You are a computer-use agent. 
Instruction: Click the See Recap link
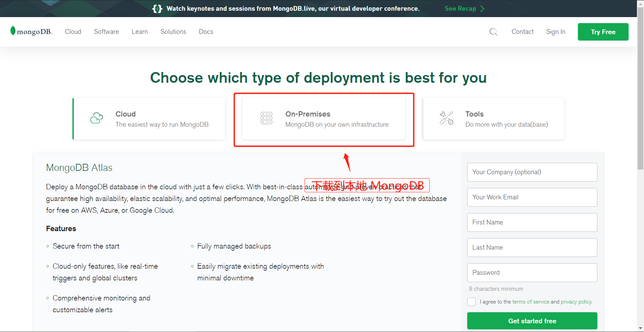(460, 9)
